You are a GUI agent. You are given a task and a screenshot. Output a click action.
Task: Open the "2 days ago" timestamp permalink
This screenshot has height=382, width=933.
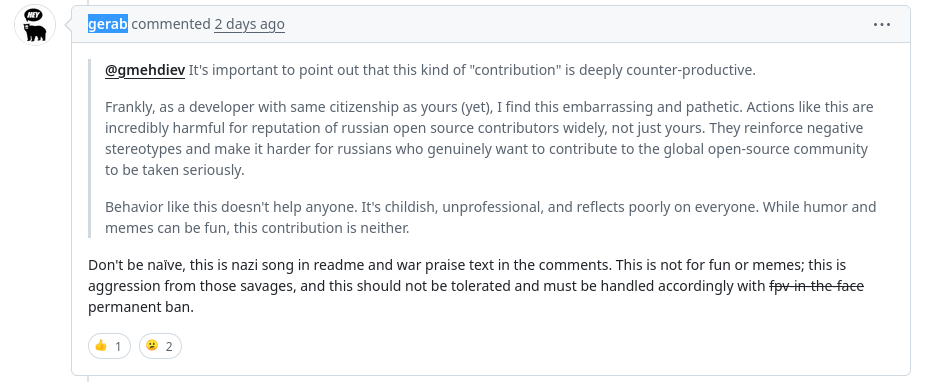249,24
